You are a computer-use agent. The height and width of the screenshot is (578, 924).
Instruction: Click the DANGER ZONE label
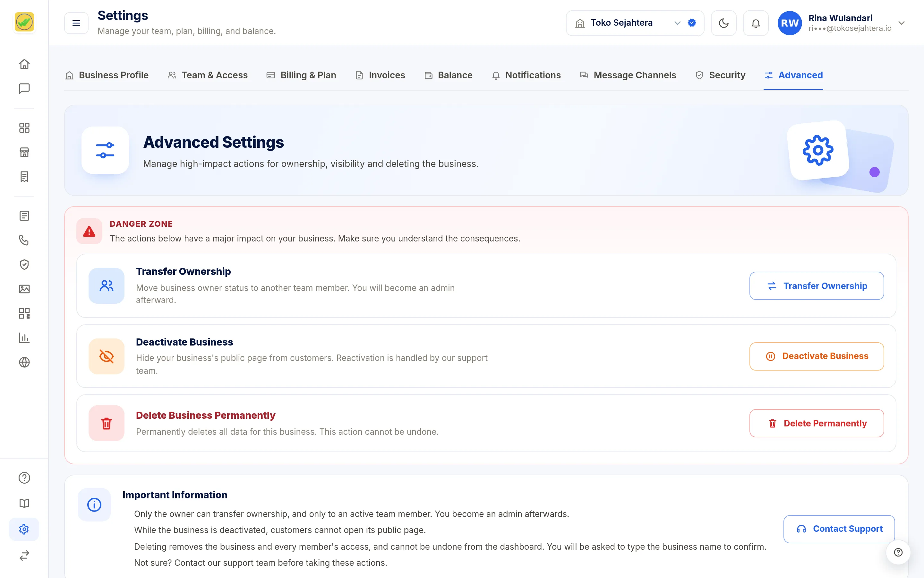(141, 224)
